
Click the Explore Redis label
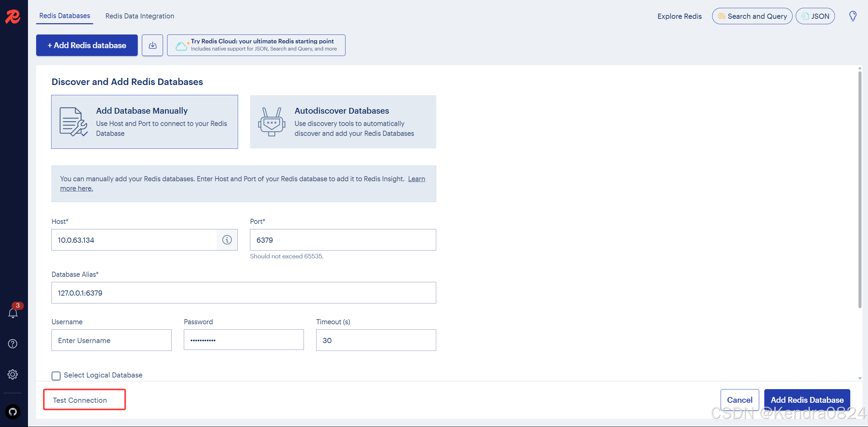[679, 16]
